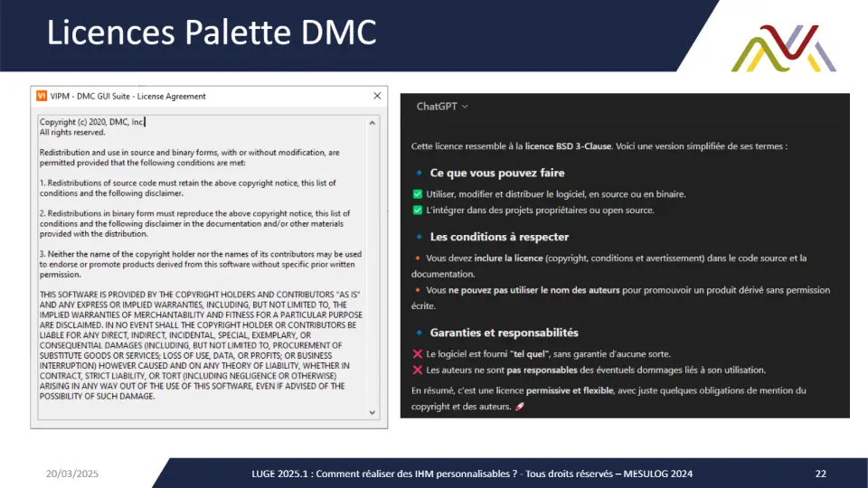The width and height of the screenshot is (868, 488).
Task: Click the red cross beside 'Le logiciel est fourni'
Action: pyautogui.click(x=418, y=354)
